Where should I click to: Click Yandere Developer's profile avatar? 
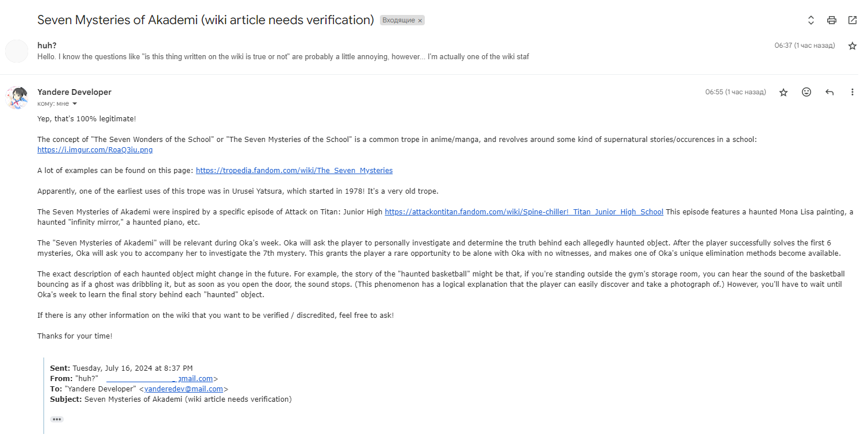coord(17,98)
